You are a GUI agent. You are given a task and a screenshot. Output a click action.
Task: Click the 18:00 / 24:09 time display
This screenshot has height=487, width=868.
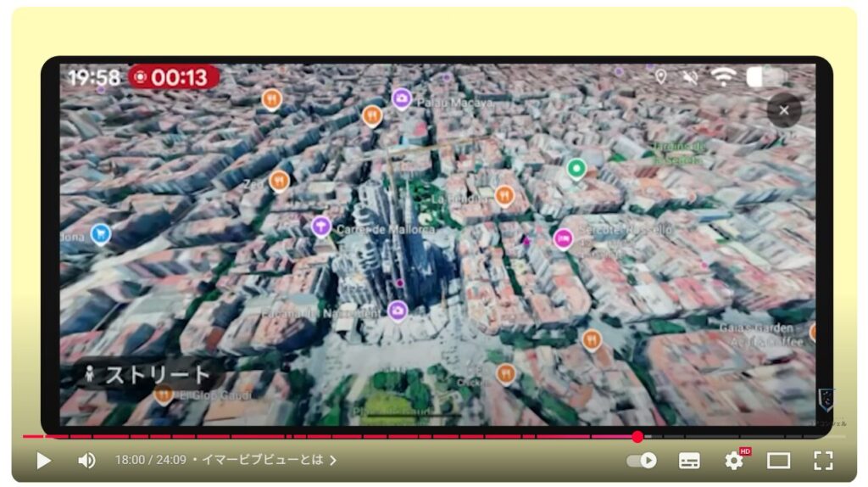point(150,460)
